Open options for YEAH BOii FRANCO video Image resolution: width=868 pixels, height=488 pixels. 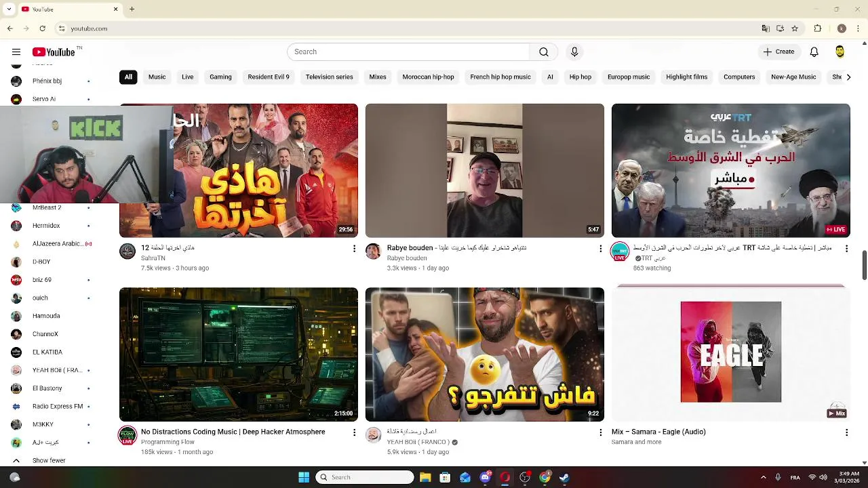coord(600,432)
